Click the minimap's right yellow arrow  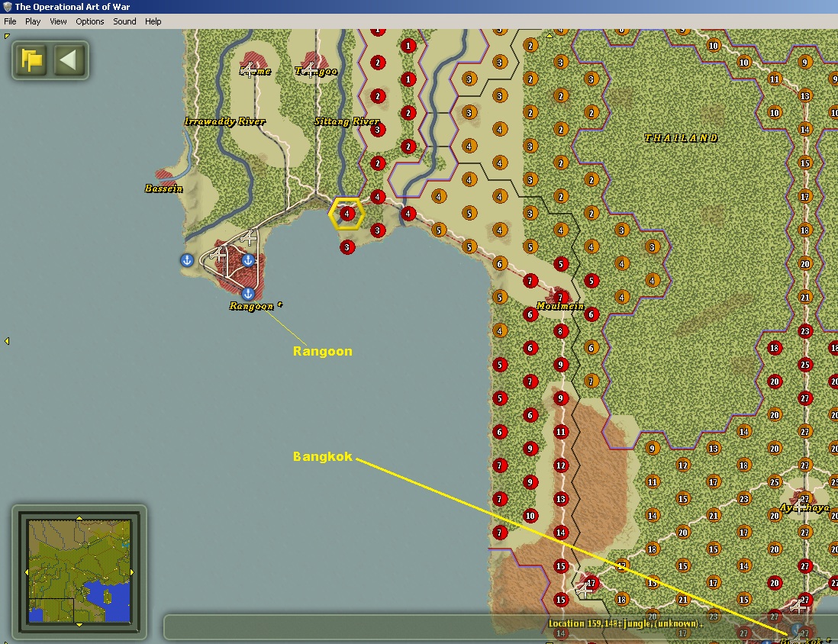[132, 572]
